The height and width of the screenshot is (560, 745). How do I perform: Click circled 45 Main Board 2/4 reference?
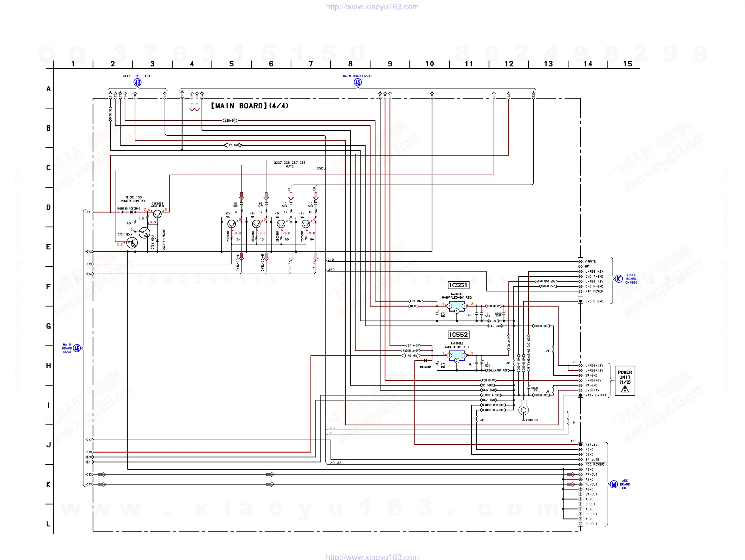coord(357,82)
